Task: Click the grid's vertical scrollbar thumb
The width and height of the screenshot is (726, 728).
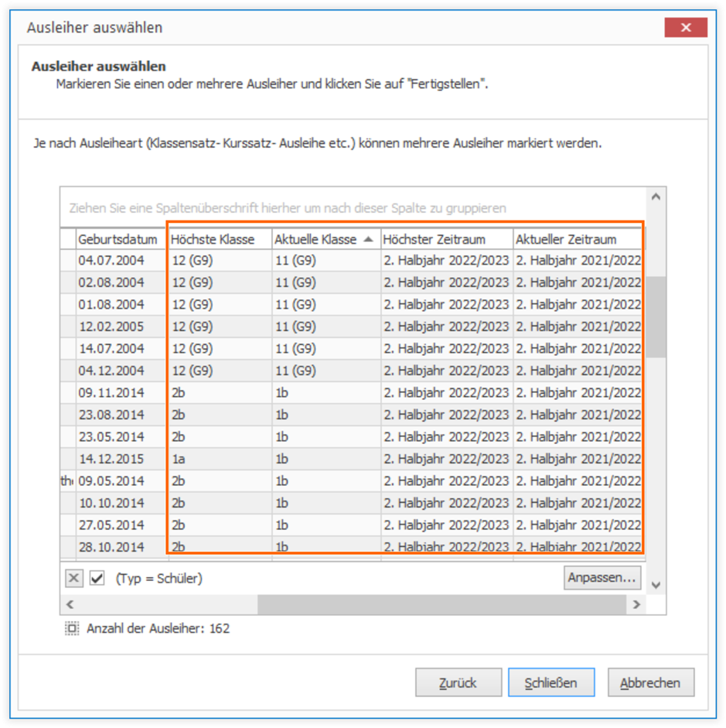Action: point(656,317)
